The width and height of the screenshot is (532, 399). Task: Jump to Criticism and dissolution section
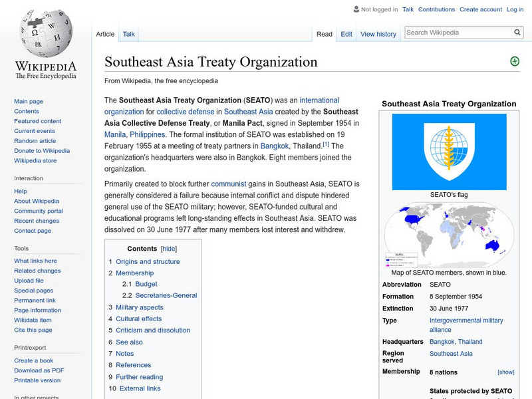click(x=153, y=330)
